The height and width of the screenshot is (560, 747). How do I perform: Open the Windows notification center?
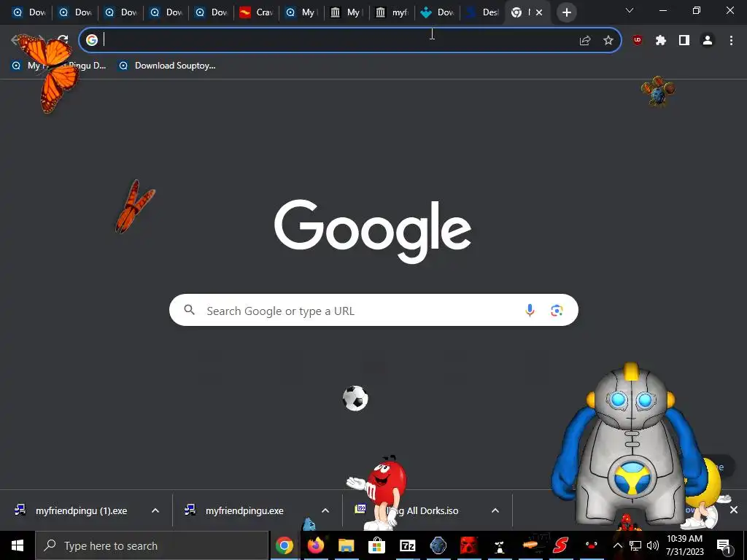724,545
